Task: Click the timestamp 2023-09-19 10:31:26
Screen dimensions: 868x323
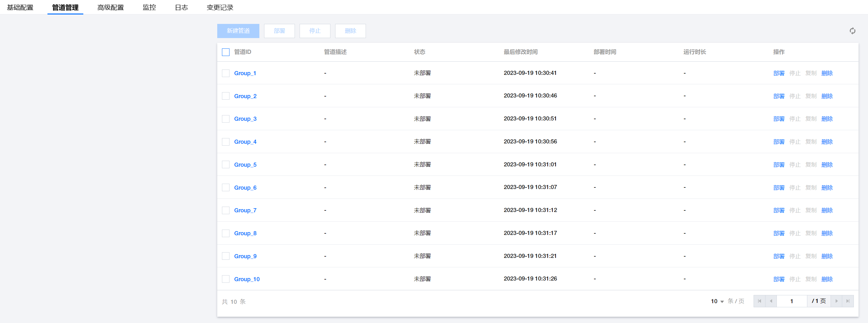Action: pos(530,278)
